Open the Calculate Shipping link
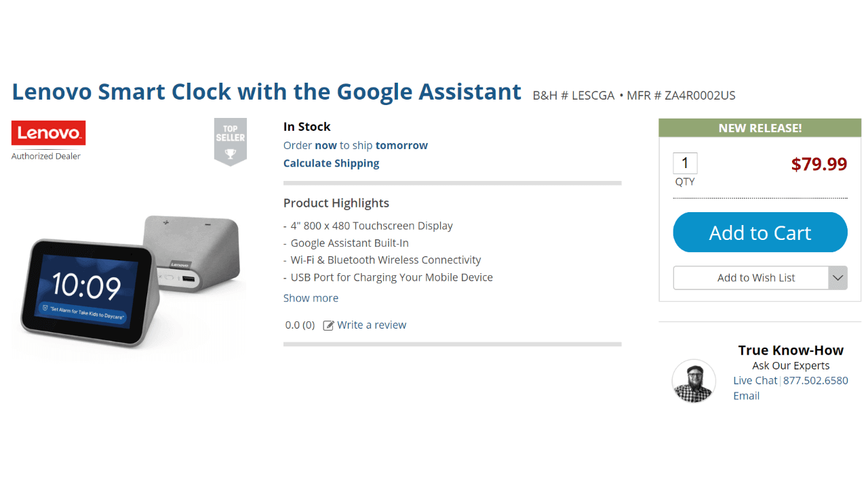 coord(331,163)
